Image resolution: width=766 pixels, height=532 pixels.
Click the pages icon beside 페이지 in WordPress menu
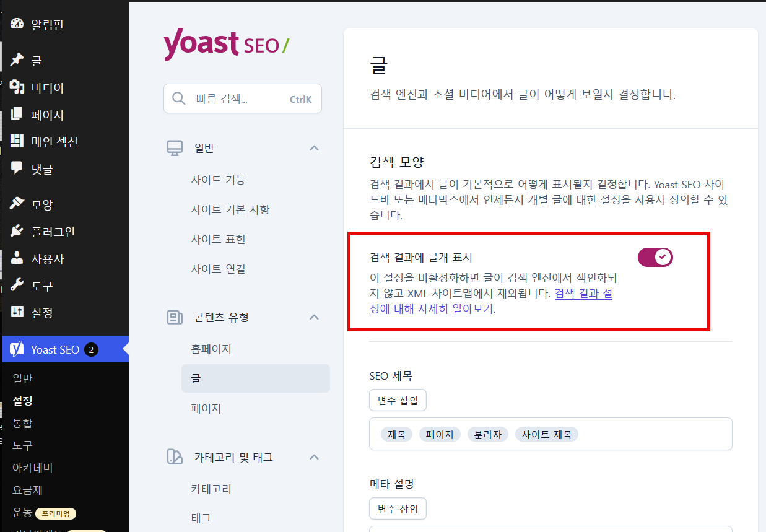(x=17, y=115)
